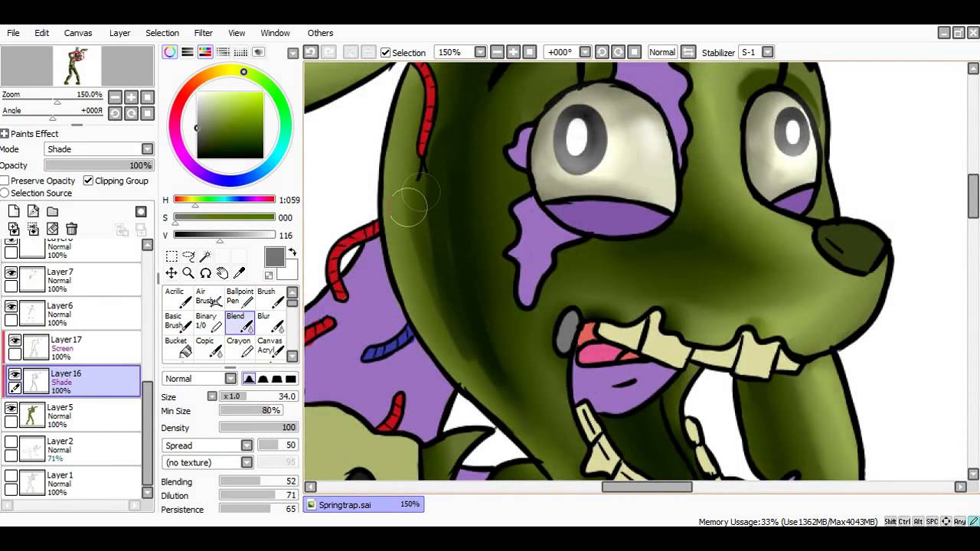
Task: Switch to the Springtrap.sai canvas tab
Action: coord(364,505)
